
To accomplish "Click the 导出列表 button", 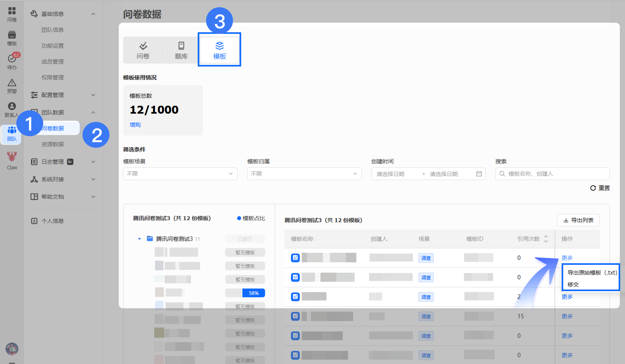I will 578,220.
